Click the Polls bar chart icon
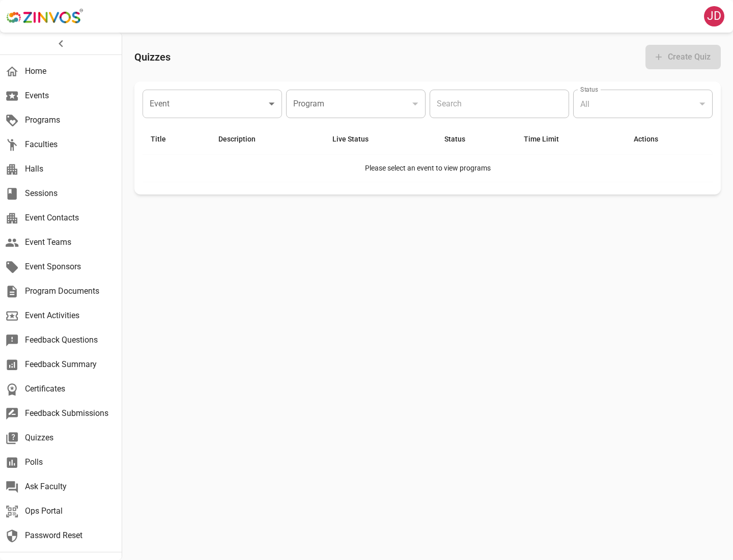The width and height of the screenshot is (733, 560). (x=12, y=462)
